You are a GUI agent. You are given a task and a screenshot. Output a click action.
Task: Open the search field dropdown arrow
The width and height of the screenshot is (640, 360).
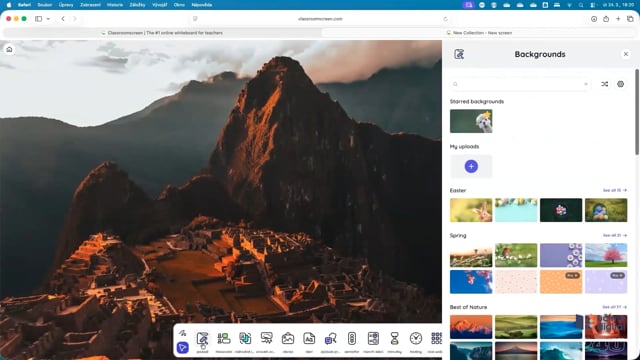point(586,84)
